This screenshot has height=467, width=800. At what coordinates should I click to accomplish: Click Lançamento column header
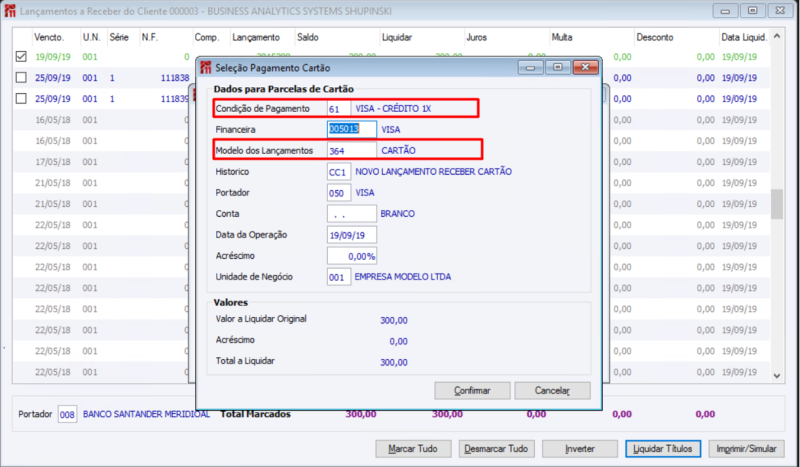click(256, 37)
